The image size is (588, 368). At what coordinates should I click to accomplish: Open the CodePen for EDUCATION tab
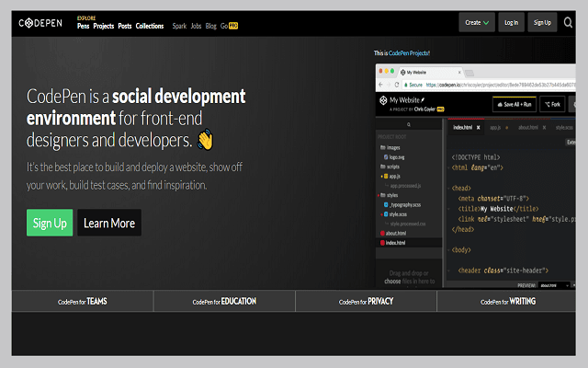coord(224,301)
